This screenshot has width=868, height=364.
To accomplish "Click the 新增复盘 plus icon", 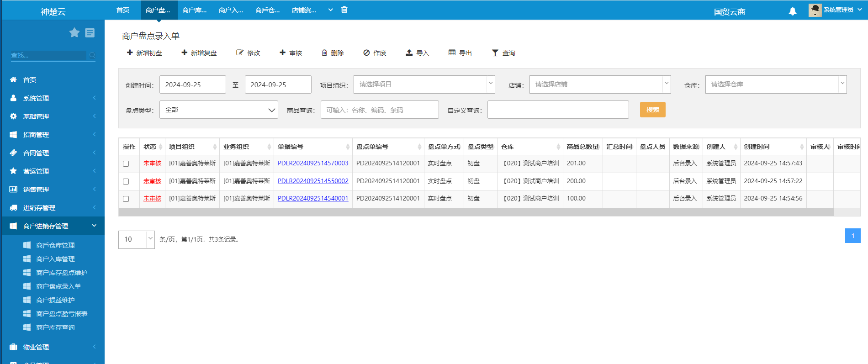I will click(185, 53).
